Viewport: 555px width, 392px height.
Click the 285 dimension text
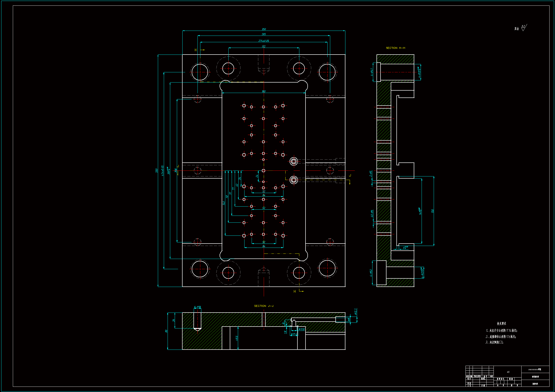tap(264, 34)
